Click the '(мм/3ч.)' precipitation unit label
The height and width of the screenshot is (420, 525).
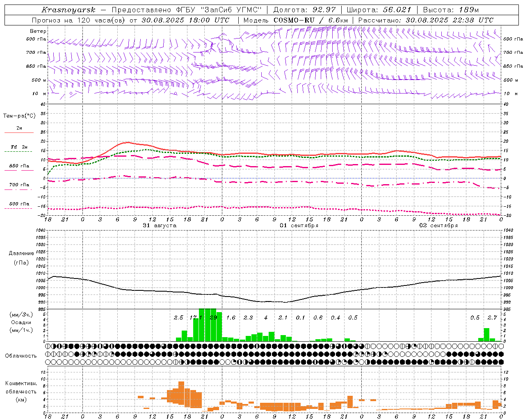point(21,315)
